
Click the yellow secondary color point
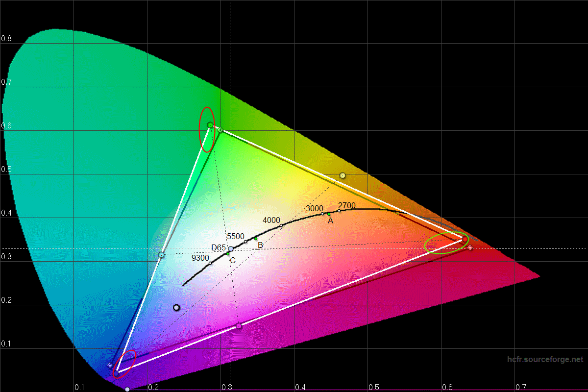[343, 175]
